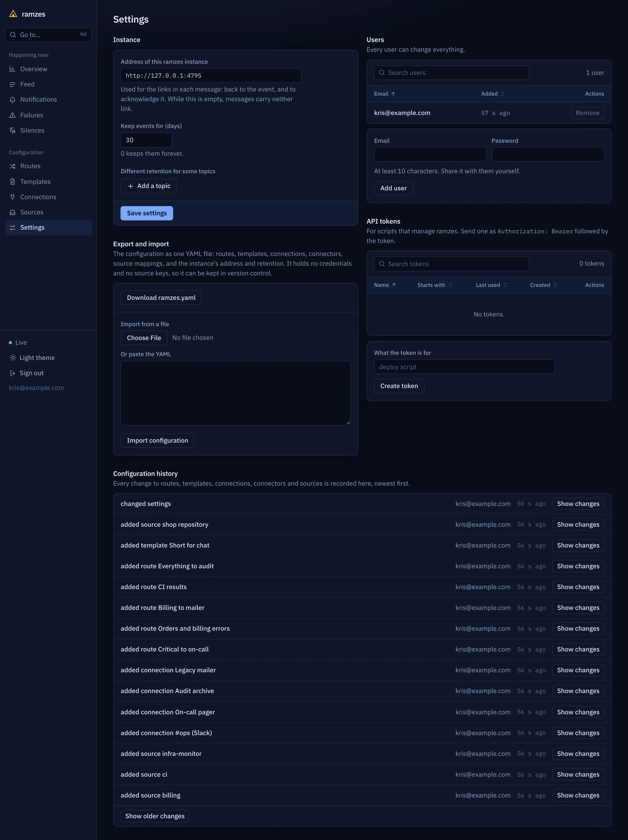Open the Templates page
The image size is (628, 840).
coord(48,182)
